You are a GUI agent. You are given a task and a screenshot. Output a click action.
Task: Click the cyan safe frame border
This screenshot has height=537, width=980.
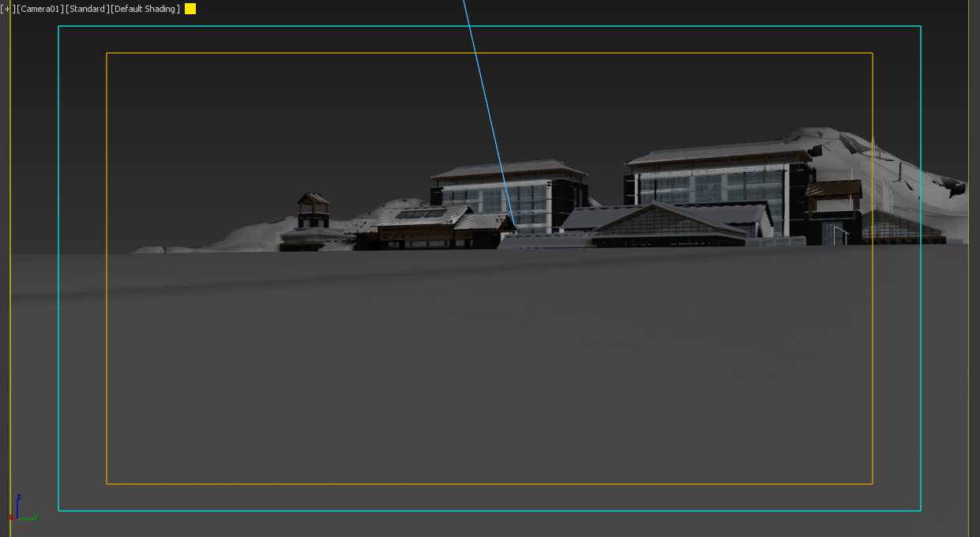(x=490, y=27)
